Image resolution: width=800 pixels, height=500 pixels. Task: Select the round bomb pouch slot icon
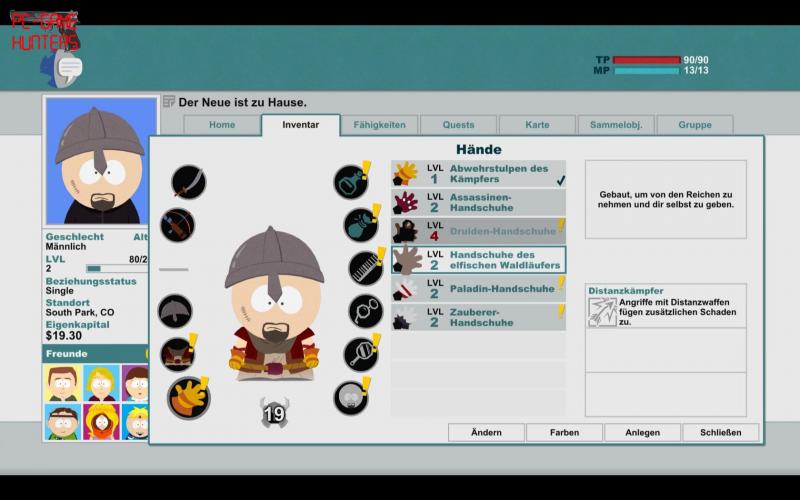361,225
